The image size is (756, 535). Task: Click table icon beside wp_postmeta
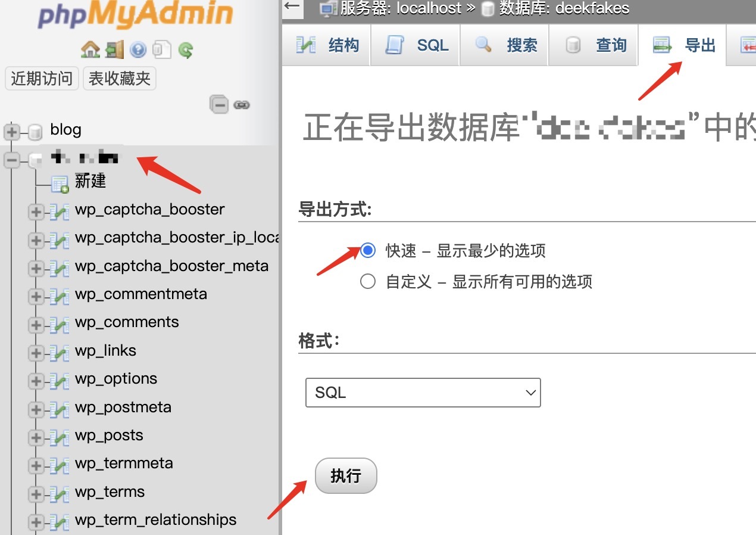click(x=60, y=409)
